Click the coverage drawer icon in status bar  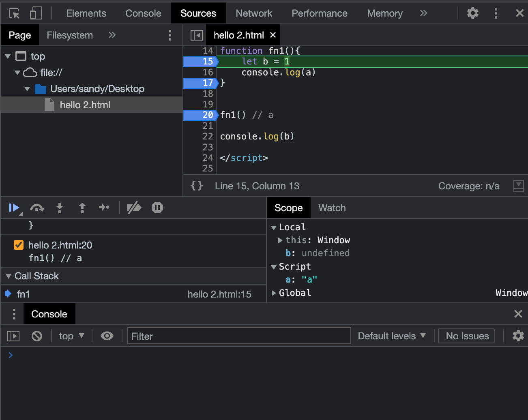[x=519, y=186]
